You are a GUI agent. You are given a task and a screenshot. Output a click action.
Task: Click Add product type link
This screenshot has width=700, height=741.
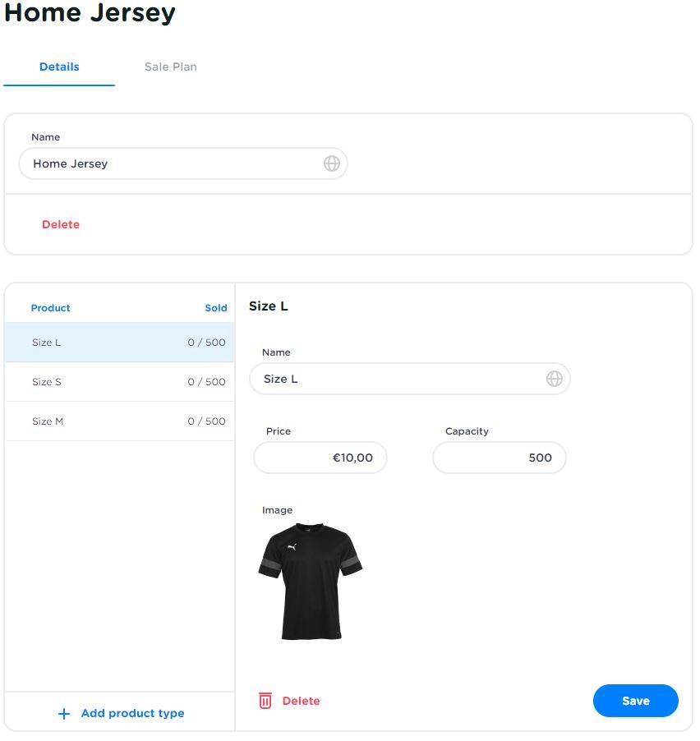click(132, 714)
